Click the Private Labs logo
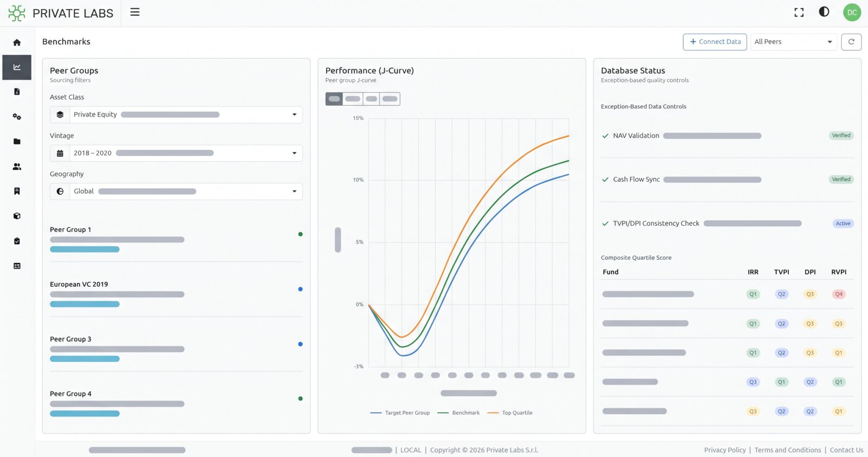Viewport: 868px width, 457px height. [x=61, y=13]
